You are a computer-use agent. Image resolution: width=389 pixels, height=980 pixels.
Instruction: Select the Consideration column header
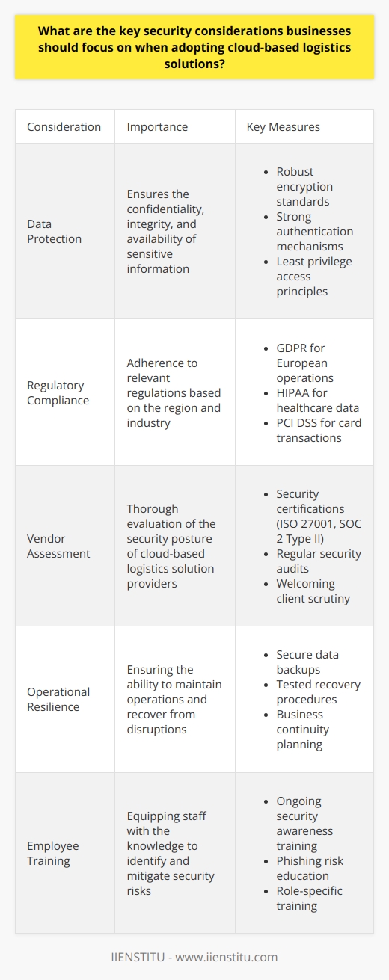pyautogui.click(x=64, y=127)
